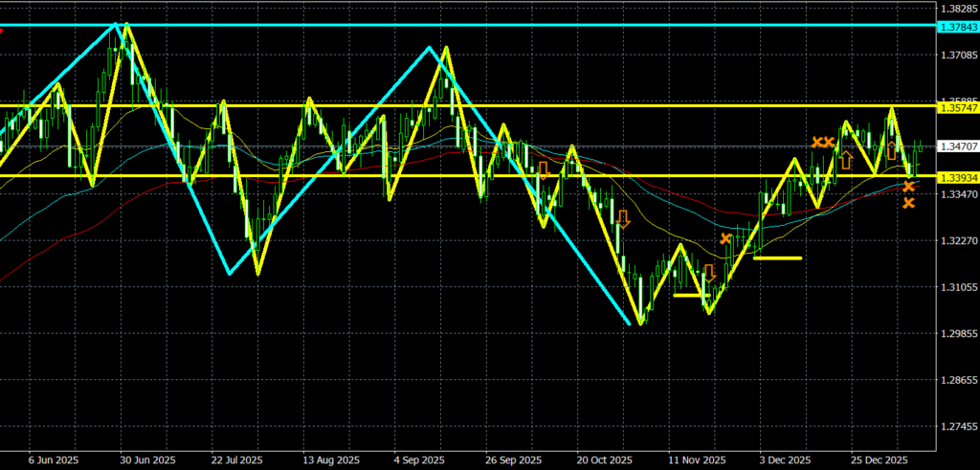The height and width of the screenshot is (470, 980).
Task: Select the short yellow line near 3 Dec
Action: (778, 257)
